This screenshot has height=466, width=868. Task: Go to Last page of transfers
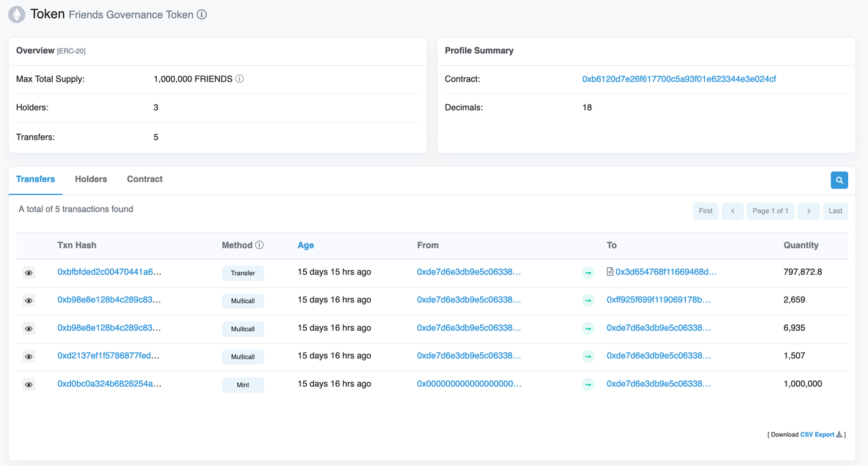pyautogui.click(x=836, y=211)
